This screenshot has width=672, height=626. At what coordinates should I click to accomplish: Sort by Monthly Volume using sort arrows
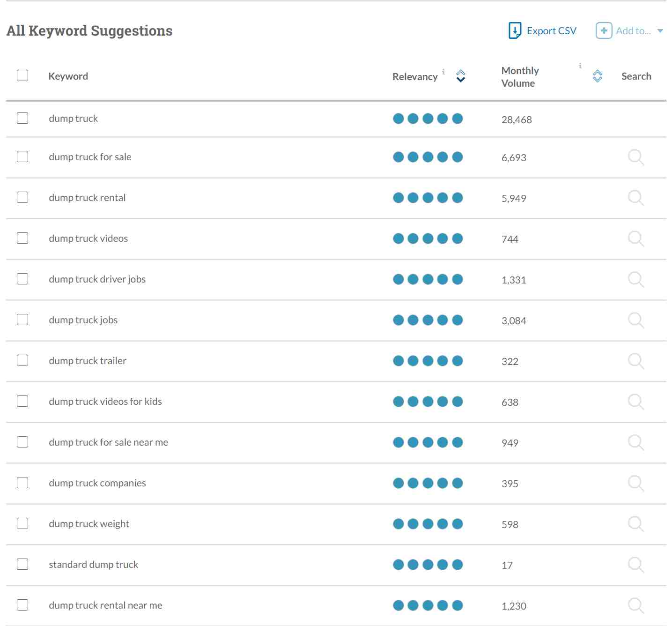click(598, 76)
